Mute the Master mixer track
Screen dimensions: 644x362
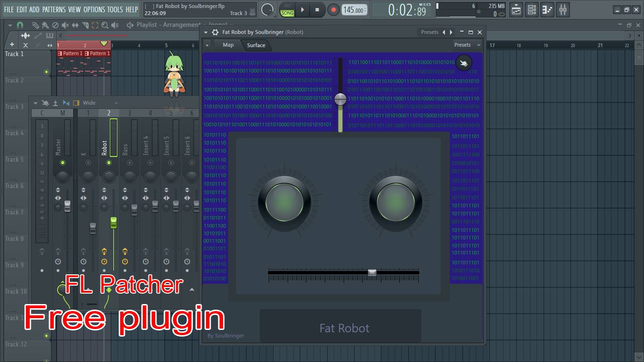63,163
